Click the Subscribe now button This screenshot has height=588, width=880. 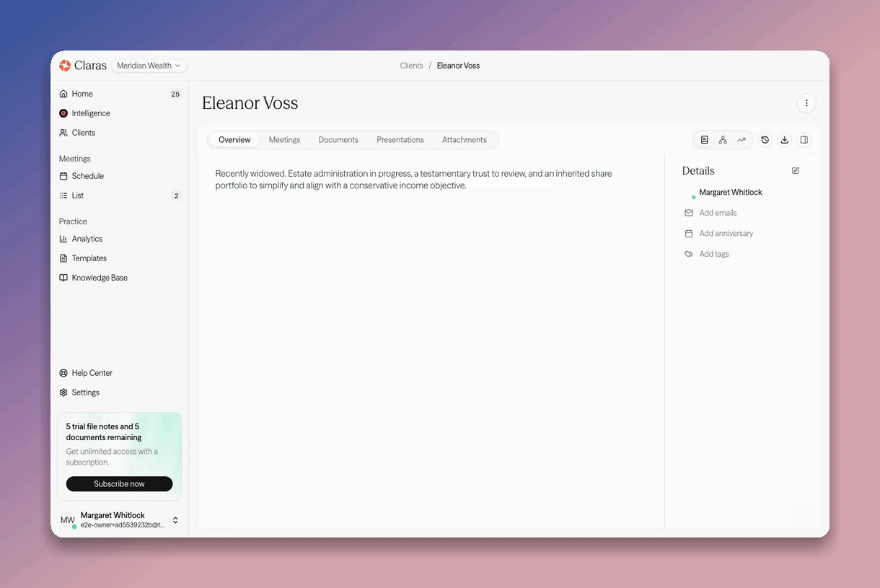pyautogui.click(x=119, y=484)
